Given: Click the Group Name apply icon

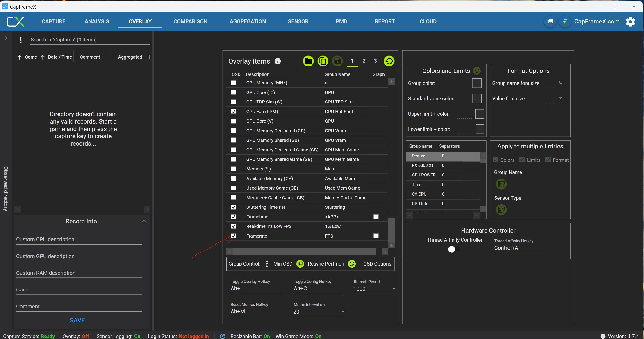Looking at the screenshot, I should click(501, 184).
